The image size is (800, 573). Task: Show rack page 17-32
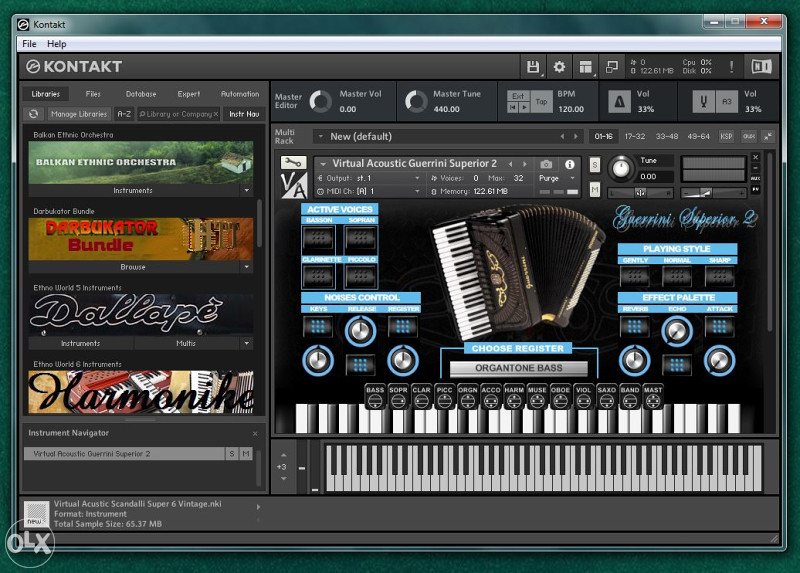(x=635, y=137)
